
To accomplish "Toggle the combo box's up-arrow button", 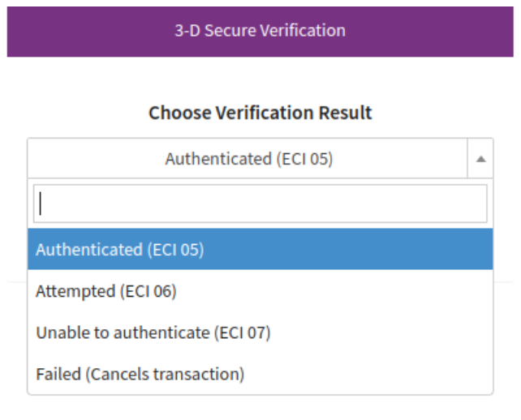I will tap(480, 159).
